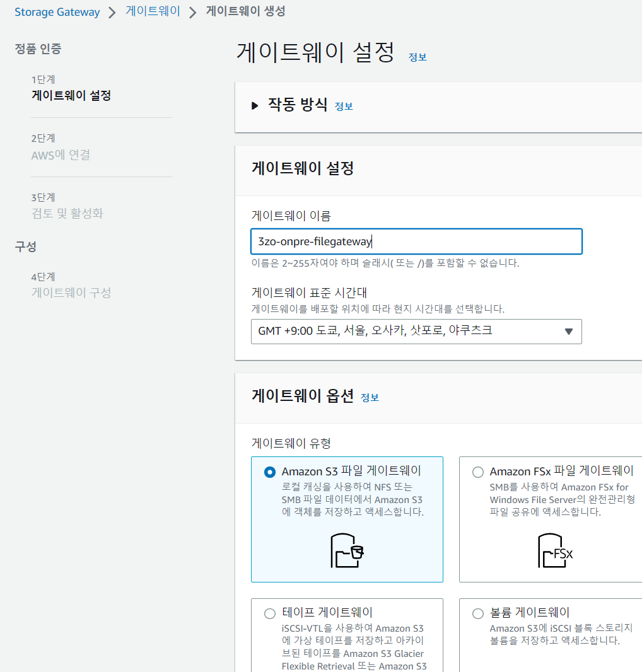Click the 게이트웨이 유형 label
Viewport: 642px width, 672px height.
click(291, 443)
